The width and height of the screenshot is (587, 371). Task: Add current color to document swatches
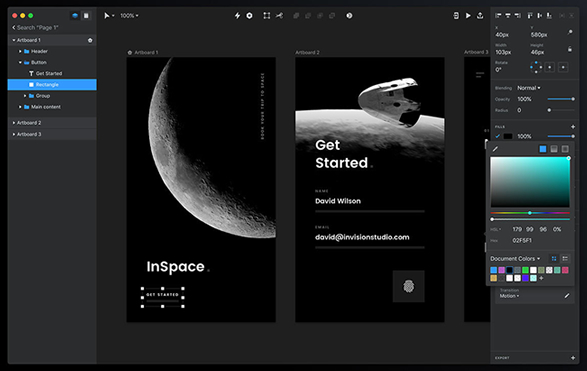pyautogui.click(x=541, y=278)
